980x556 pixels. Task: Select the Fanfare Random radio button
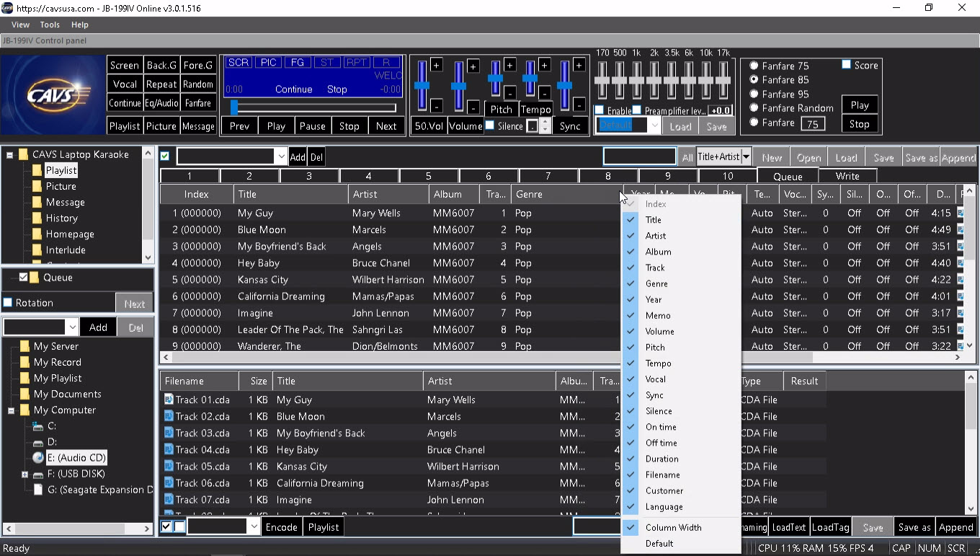[x=754, y=108]
